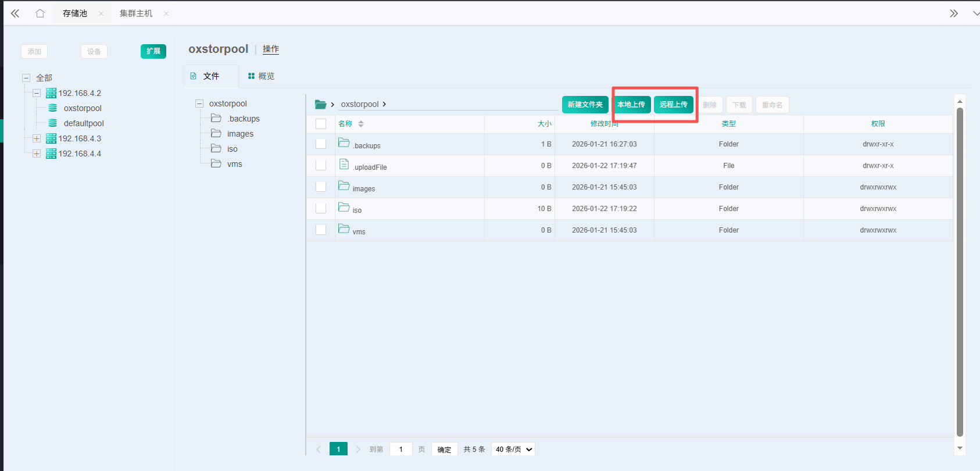Collapse sidebar with double-left arrow icon
Viewport: 980px width, 471px height.
coord(15,13)
